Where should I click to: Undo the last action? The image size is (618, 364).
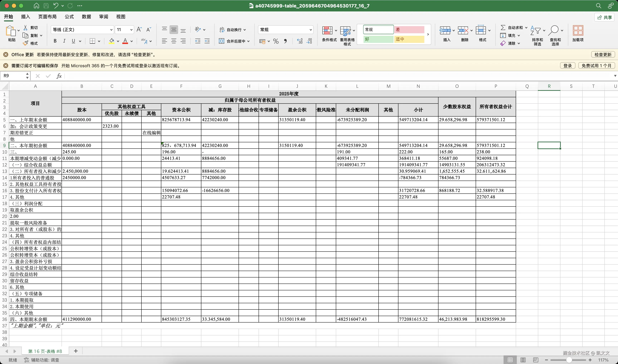pyautogui.click(x=56, y=6)
